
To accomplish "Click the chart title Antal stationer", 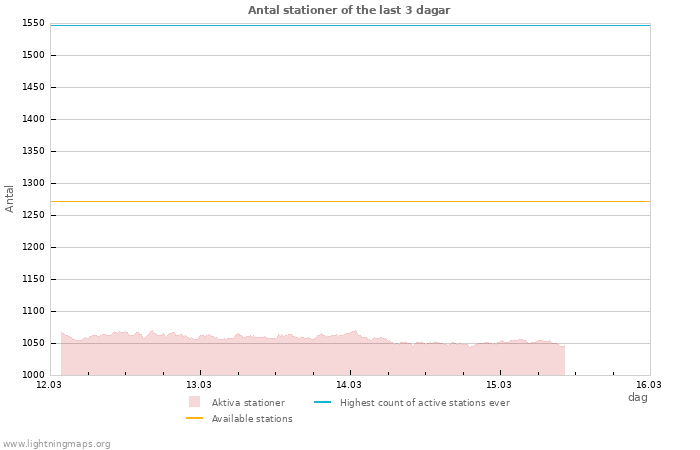I will pos(349,10).
